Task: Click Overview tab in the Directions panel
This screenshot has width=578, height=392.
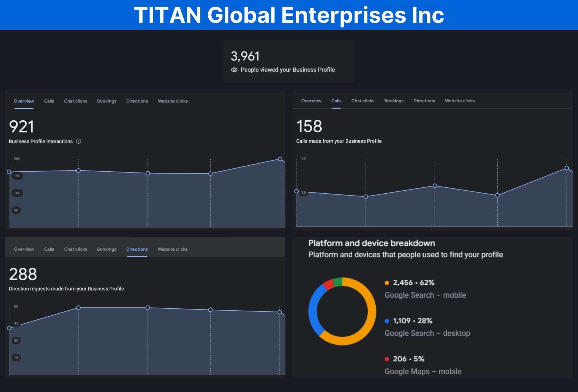Action: click(24, 249)
